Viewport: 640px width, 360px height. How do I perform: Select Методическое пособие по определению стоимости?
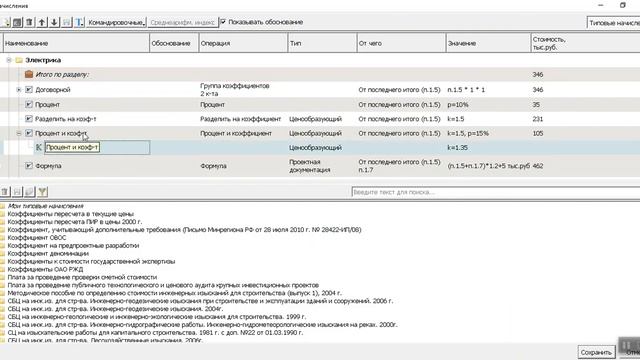pos(175,293)
